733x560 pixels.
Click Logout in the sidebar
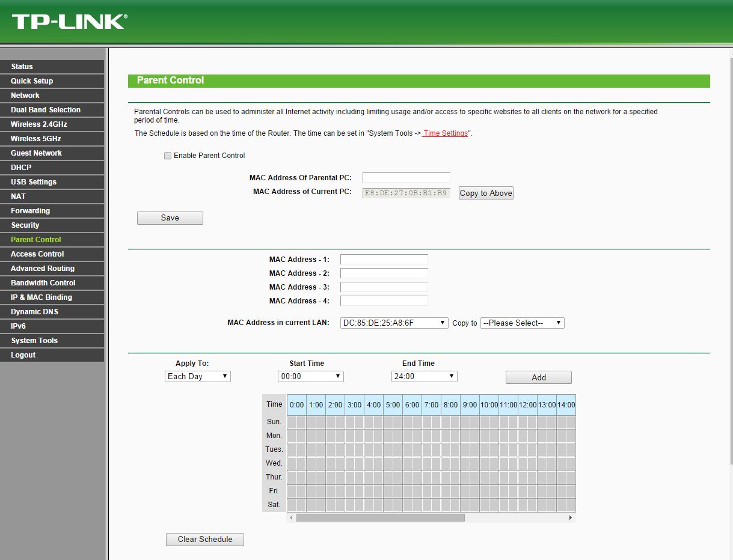pos(23,355)
